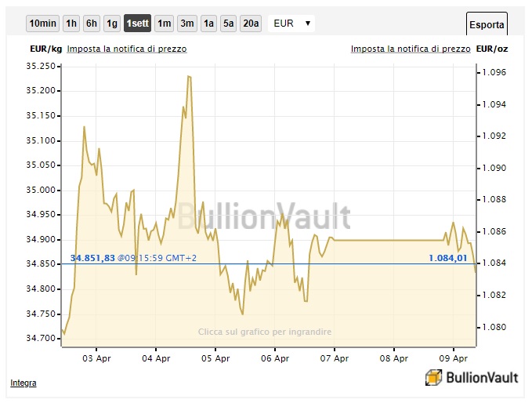Select the 10min time range button
Screen dimensions: 532x403
(x=43, y=24)
